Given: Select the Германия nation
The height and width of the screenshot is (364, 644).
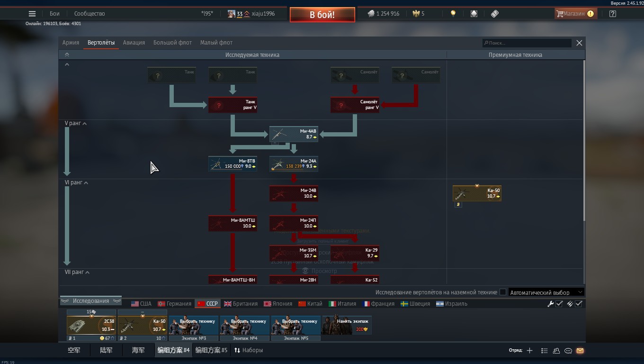Looking at the screenshot, I should point(174,304).
